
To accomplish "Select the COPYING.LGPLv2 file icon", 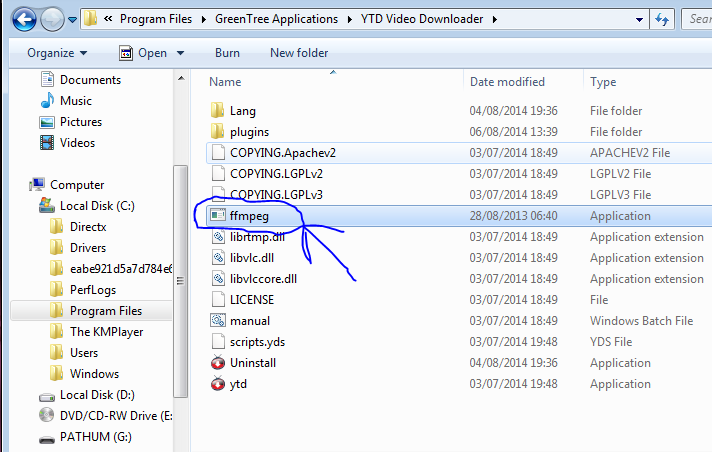I will tap(218, 174).
